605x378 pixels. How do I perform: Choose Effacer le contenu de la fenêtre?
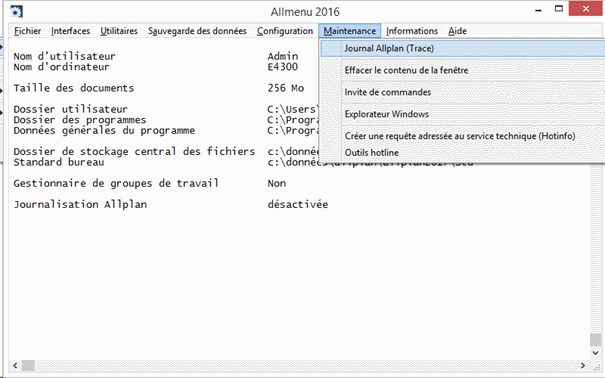click(x=463, y=70)
